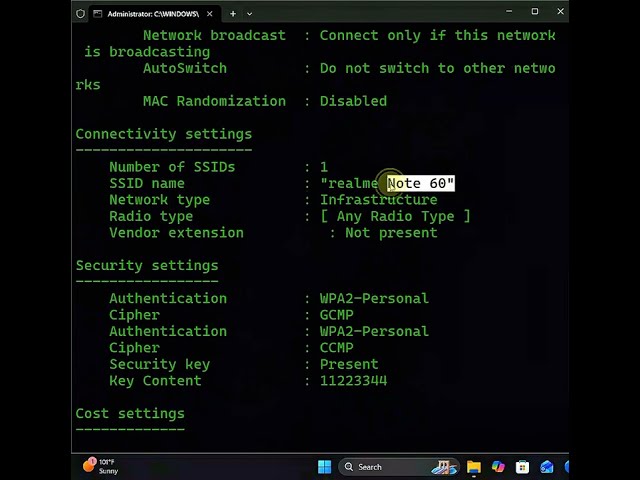Click the "Cost settings" heading
Image resolution: width=640 pixels, height=480 pixels.
130,413
